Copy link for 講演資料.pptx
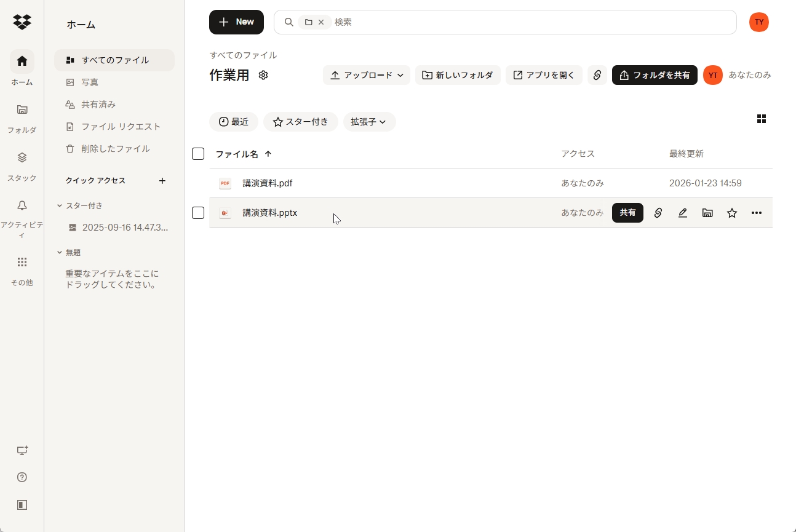 click(658, 213)
